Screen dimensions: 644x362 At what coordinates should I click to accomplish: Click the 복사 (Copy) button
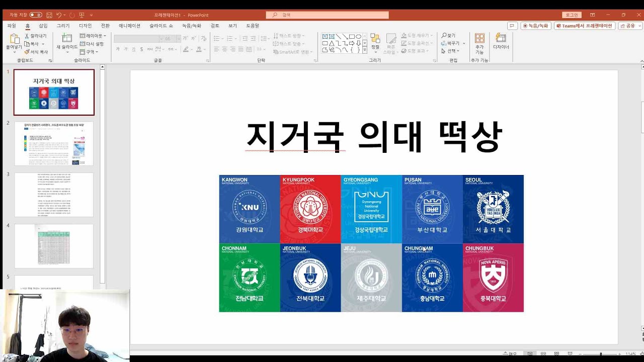[x=34, y=44]
